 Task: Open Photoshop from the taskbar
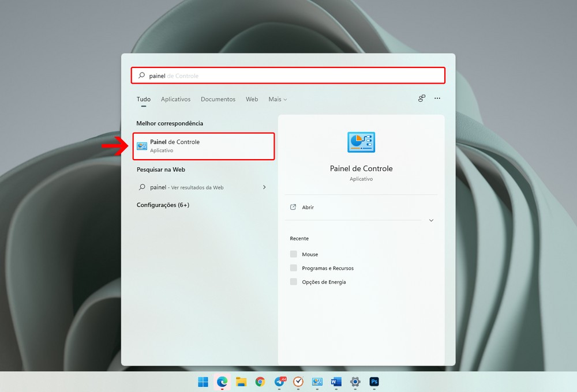(374, 382)
